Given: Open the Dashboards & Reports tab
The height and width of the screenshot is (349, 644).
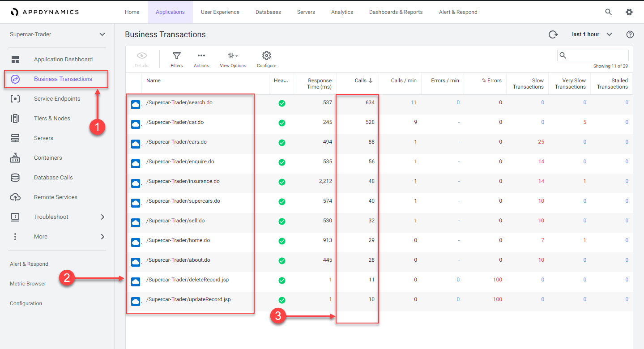Looking at the screenshot, I should [x=396, y=12].
